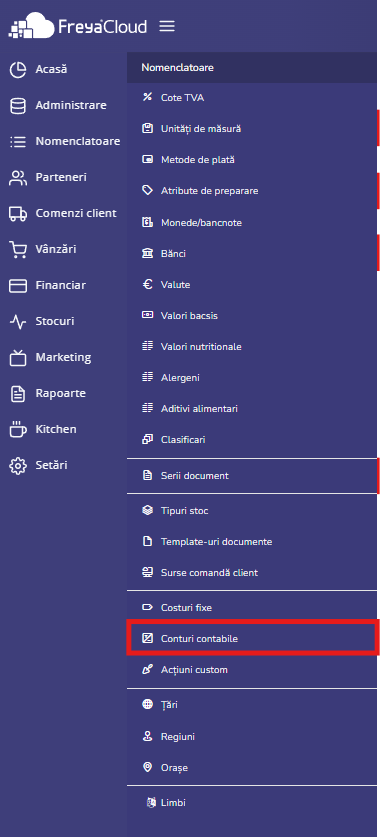This screenshot has height=837, width=380.
Task: Open Valori nutritionale list
Action: (252, 347)
